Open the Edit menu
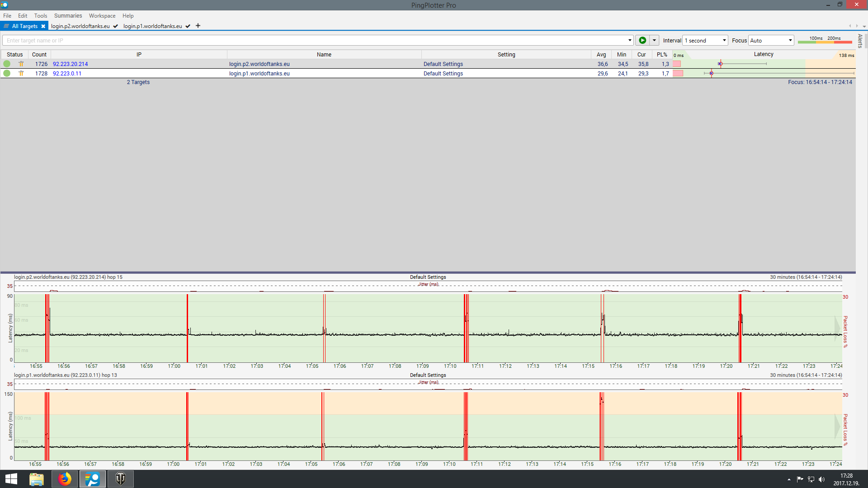 click(x=23, y=15)
